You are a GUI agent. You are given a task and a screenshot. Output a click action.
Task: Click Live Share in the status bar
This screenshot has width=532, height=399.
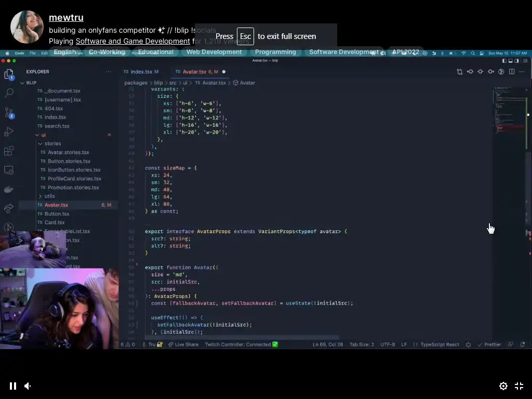point(183,344)
